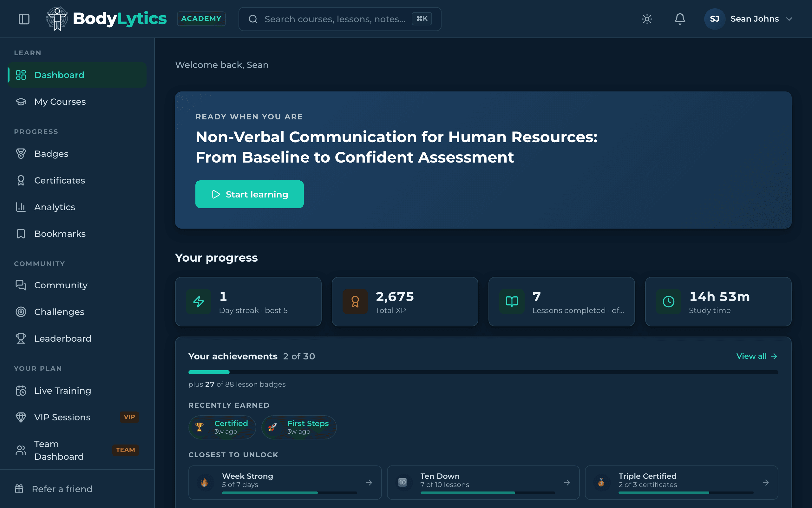Image resolution: width=812 pixels, height=508 pixels.
Task: Click the Team Dashboard people icon
Action: (x=21, y=450)
